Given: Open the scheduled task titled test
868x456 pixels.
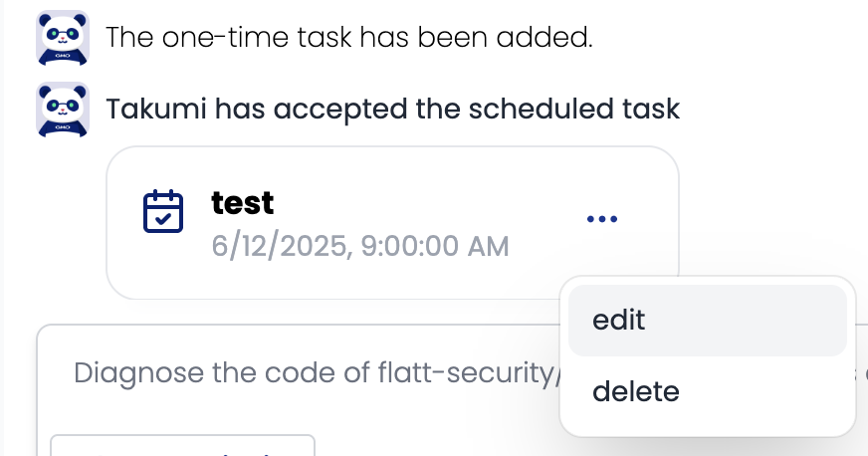Looking at the screenshot, I should (243, 203).
